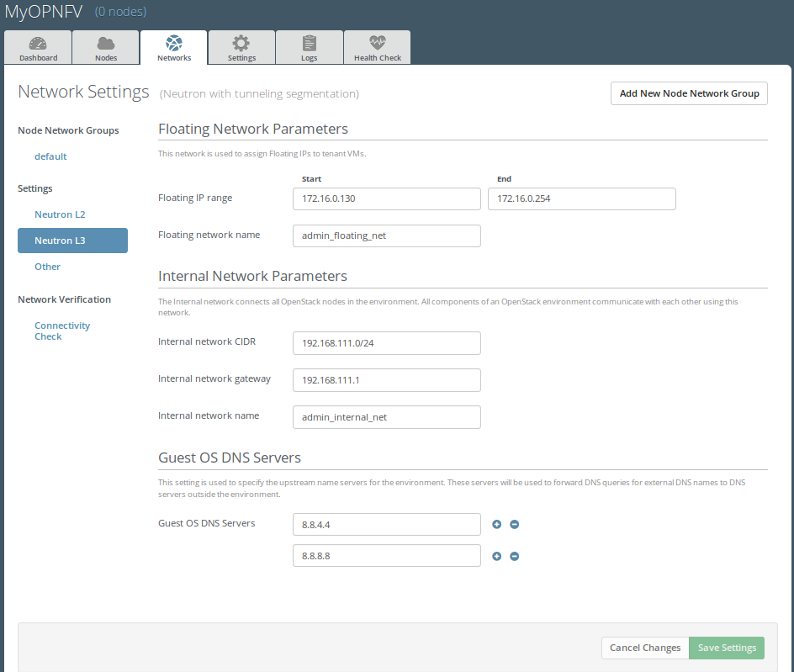Click the Floating IP range End field
The height and width of the screenshot is (672, 794).
click(581, 198)
